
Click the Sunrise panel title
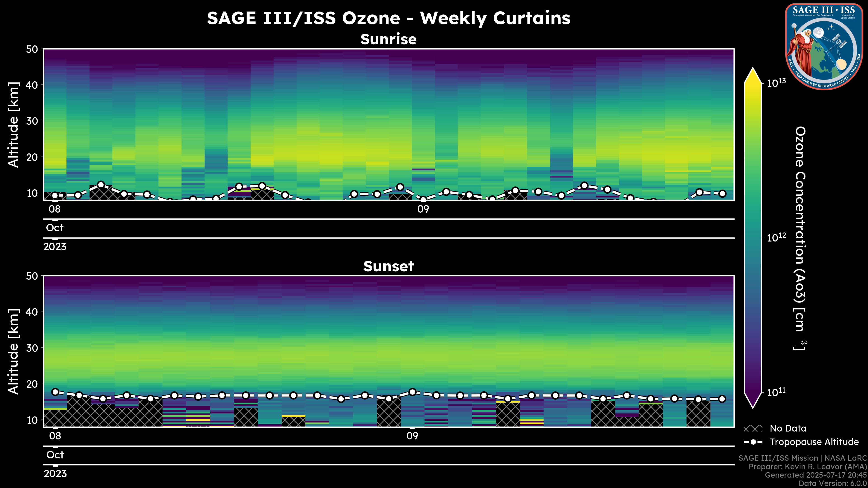pos(389,39)
